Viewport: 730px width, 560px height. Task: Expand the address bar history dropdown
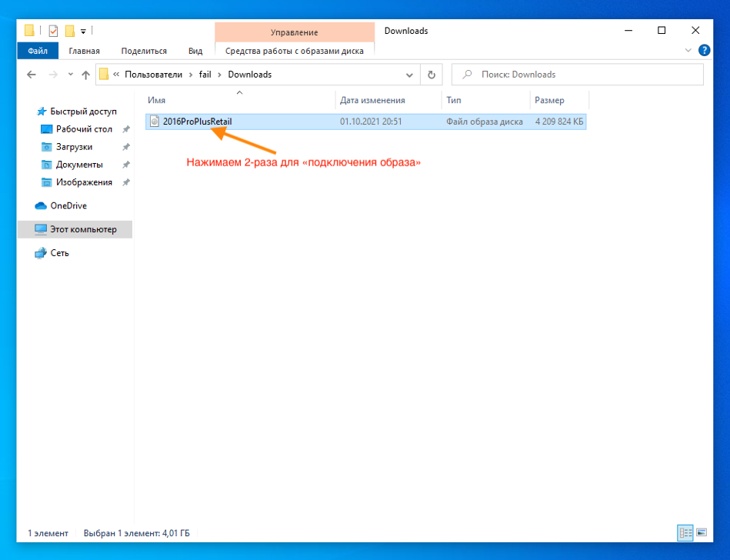[409, 75]
